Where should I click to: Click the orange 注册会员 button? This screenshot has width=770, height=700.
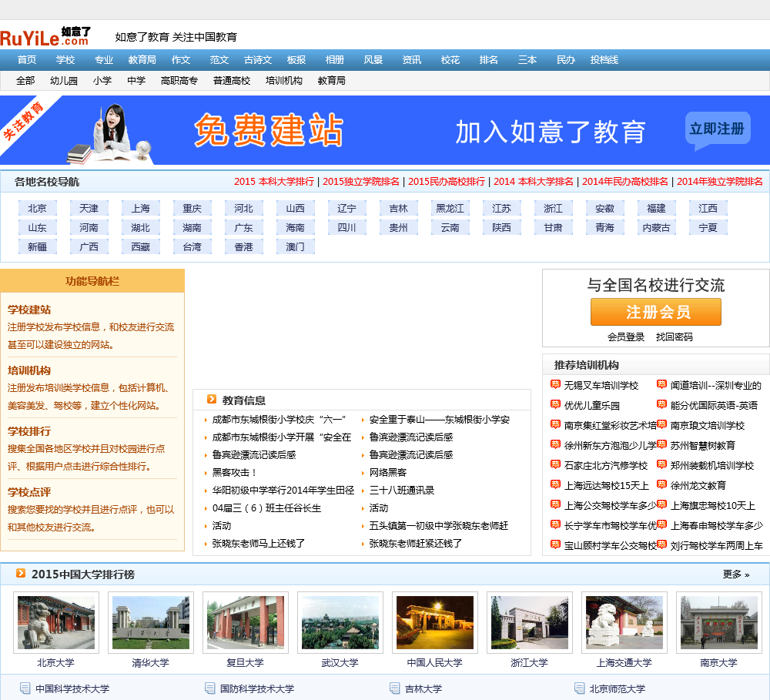pyautogui.click(x=655, y=312)
